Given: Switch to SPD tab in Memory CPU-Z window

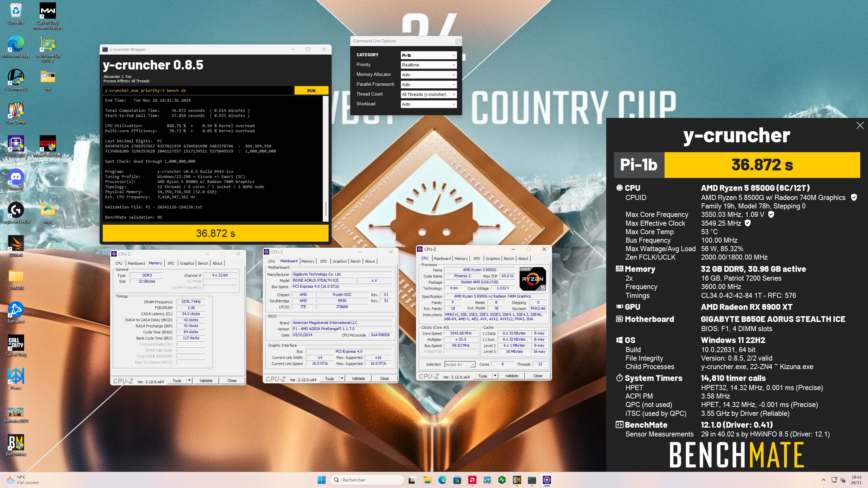Looking at the screenshot, I should (x=171, y=263).
